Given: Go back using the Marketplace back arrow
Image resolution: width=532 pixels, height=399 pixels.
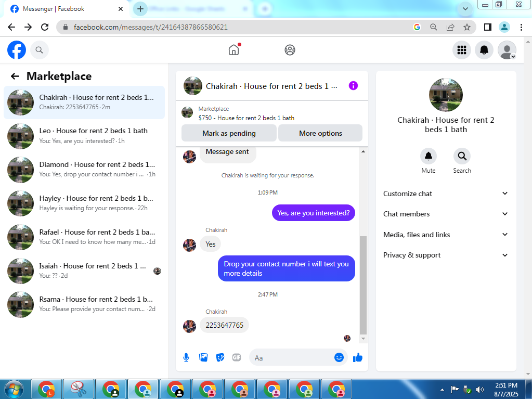Looking at the screenshot, I should coord(15,76).
